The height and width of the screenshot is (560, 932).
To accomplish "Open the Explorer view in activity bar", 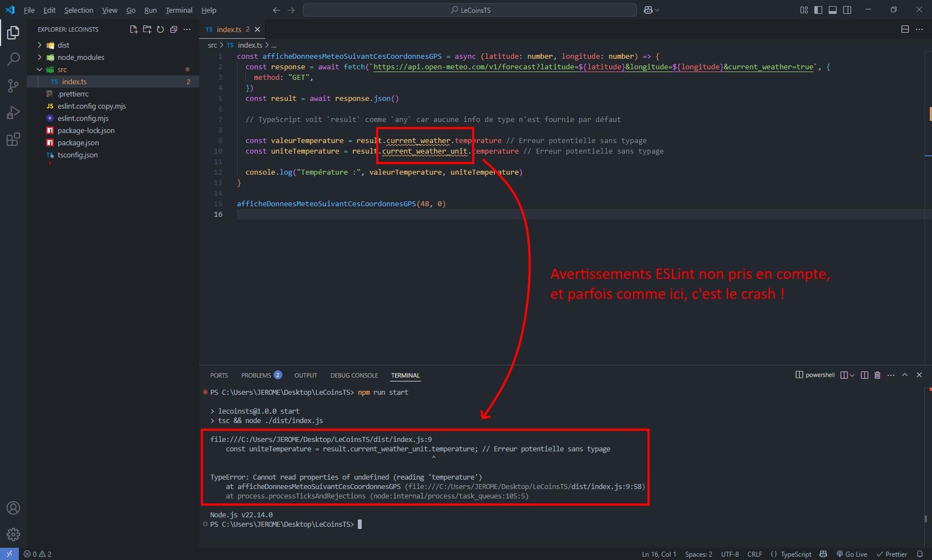I will [x=13, y=33].
